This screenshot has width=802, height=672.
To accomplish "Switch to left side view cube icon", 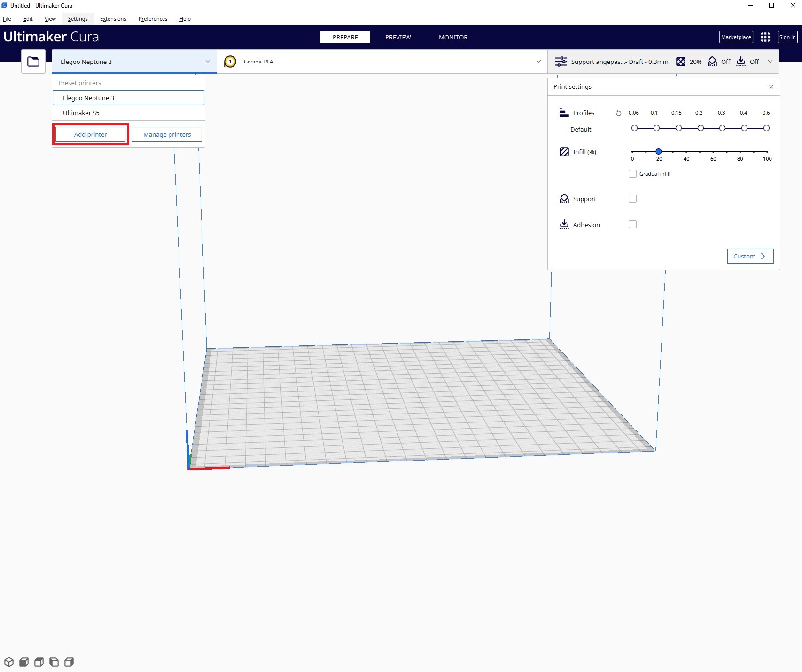I will [x=54, y=662].
